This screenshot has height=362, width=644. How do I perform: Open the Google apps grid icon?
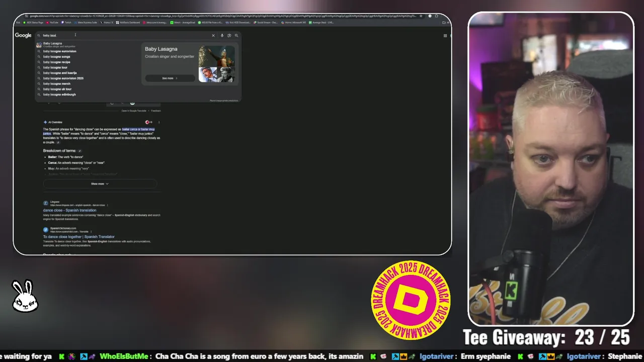(445, 36)
